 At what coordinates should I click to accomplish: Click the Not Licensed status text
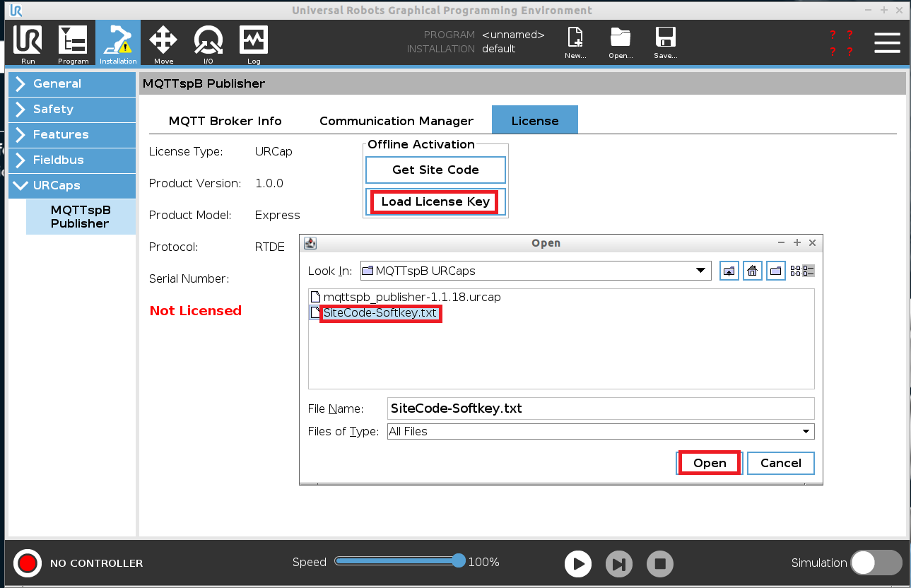(196, 310)
